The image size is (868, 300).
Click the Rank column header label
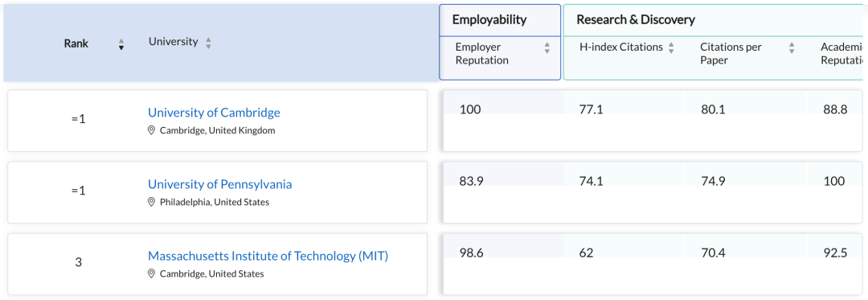(76, 43)
